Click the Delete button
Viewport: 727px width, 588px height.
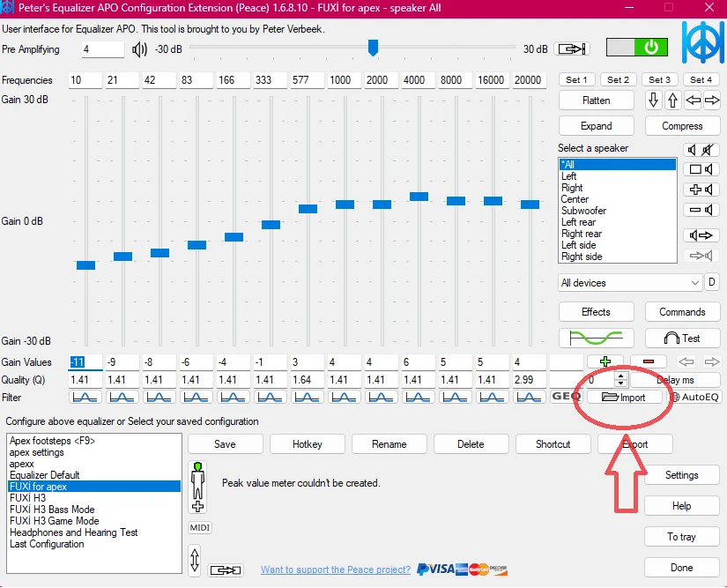pos(471,444)
